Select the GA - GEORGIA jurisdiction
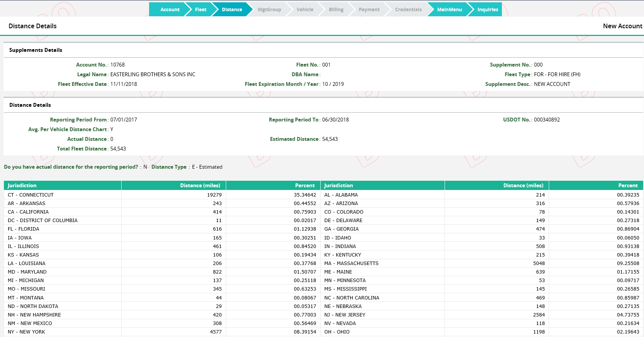This screenshot has width=644, height=337. click(x=341, y=229)
